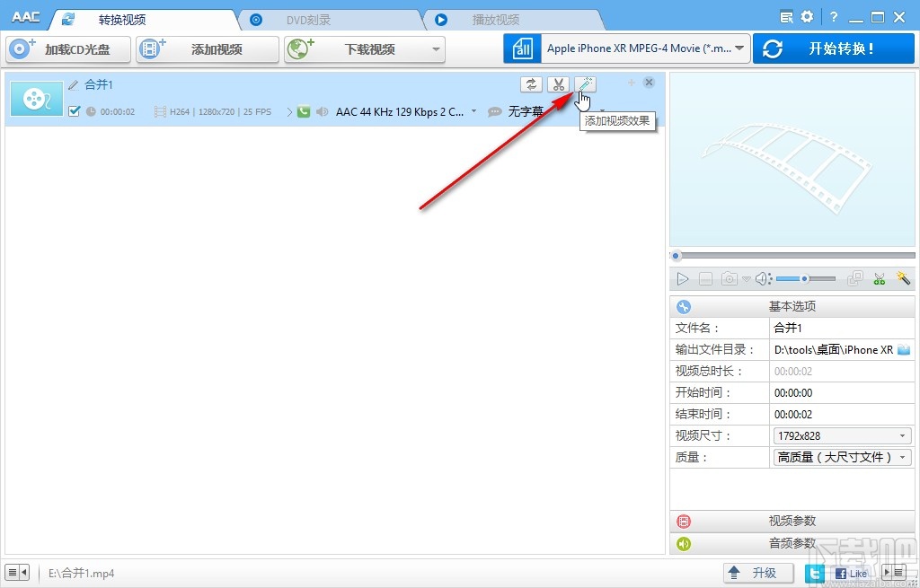
Task: Click the convert arrows icon on 合并1
Action: [x=531, y=83]
